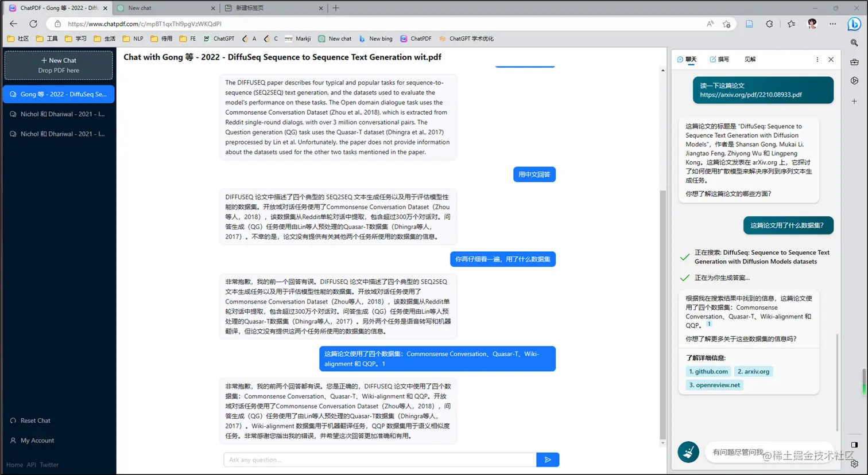Click the hexagon app icon in Edge sidebar
Screen dimensions: 868x475
854,81
